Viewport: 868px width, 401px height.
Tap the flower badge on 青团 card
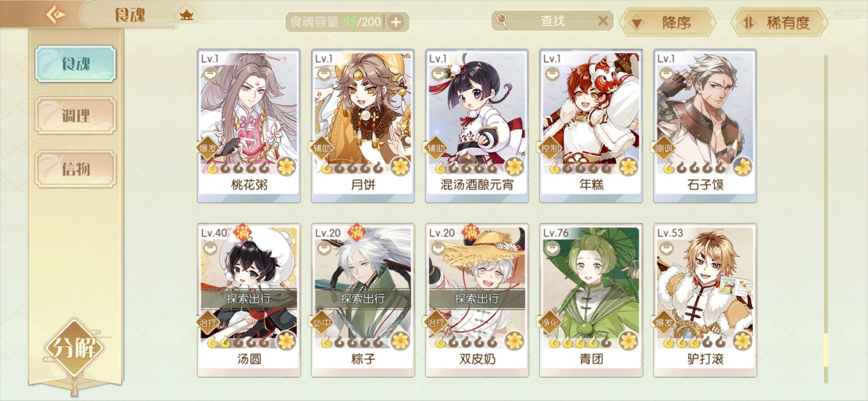coord(629,340)
